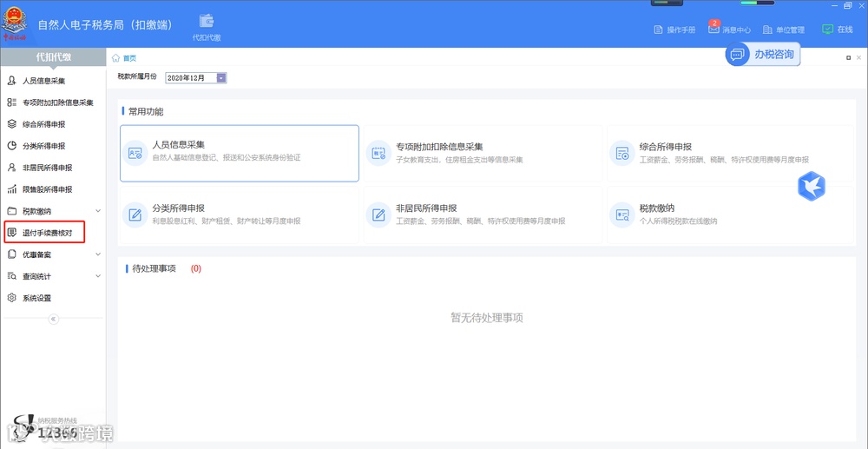This screenshot has height=449, width=868.
Task: Click the 人员信息采集 card title
Action: [178, 146]
